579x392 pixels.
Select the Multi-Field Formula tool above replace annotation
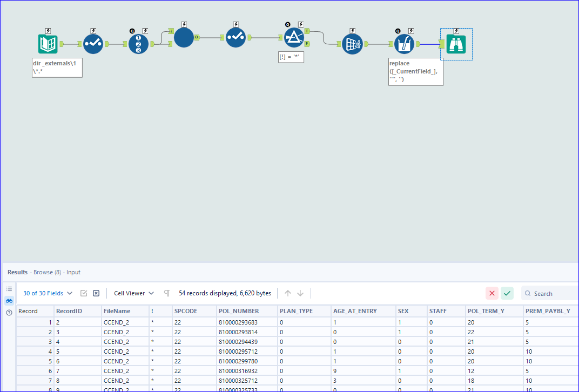(404, 44)
